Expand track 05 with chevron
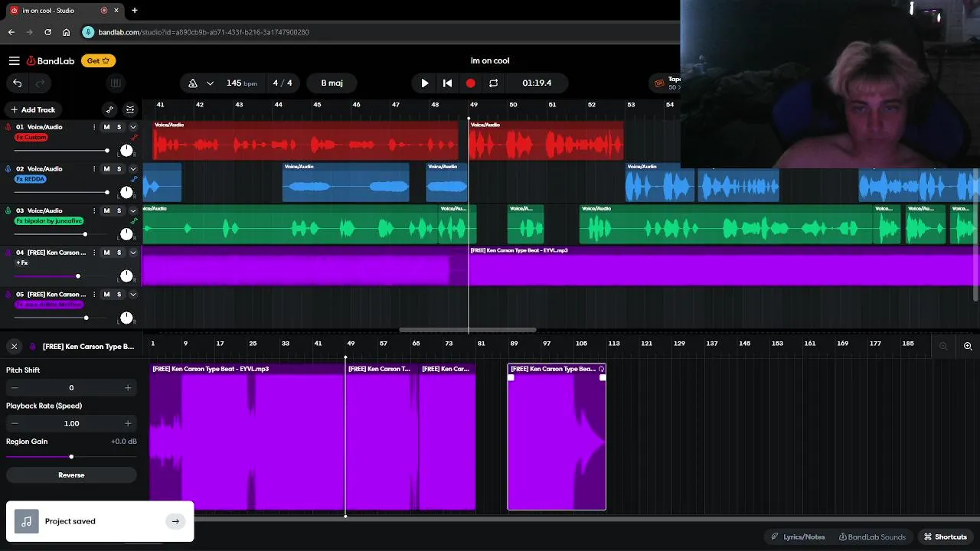The height and width of the screenshot is (551, 980). point(132,294)
